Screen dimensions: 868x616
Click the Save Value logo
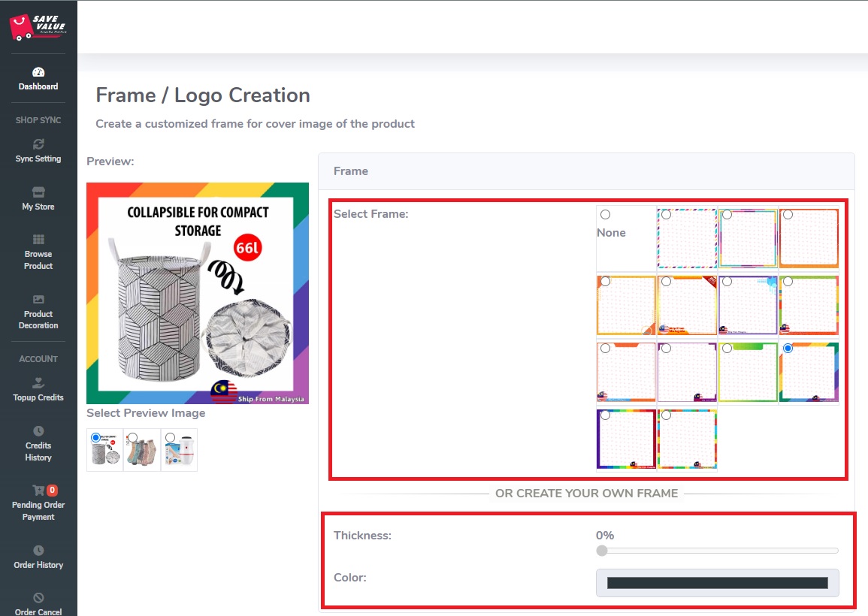coord(38,26)
